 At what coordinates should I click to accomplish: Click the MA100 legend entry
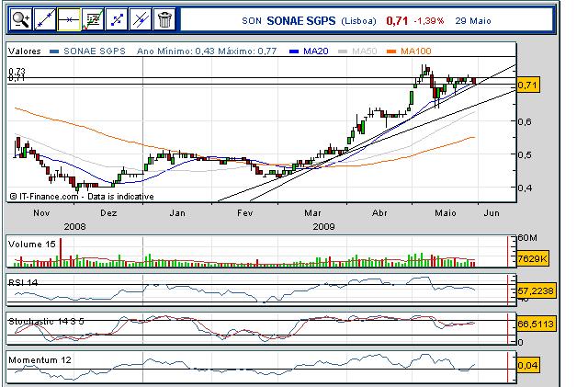pyautogui.click(x=416, y=51)
